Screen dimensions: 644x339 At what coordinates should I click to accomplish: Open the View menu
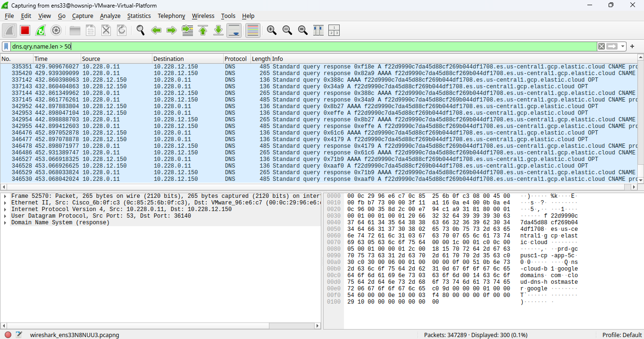click(45, 16)
